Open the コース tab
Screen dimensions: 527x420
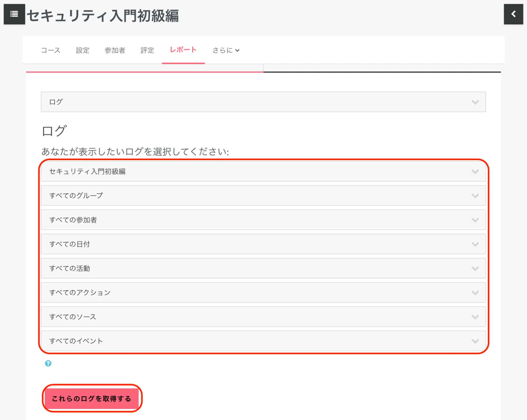[51, 50]
